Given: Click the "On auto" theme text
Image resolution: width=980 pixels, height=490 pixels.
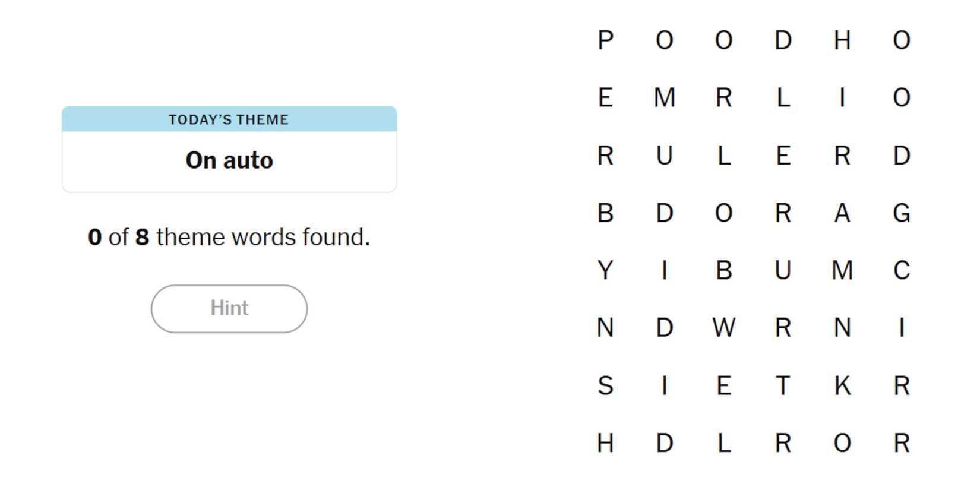Looking at the screenshot, I should (x=229, y=160).
